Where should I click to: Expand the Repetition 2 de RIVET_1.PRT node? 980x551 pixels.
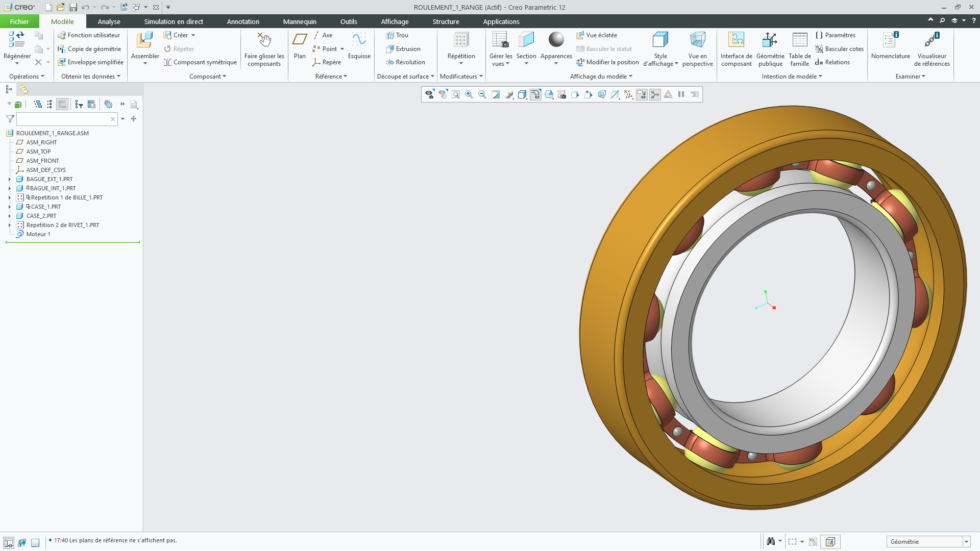click(x=9, y=225)
